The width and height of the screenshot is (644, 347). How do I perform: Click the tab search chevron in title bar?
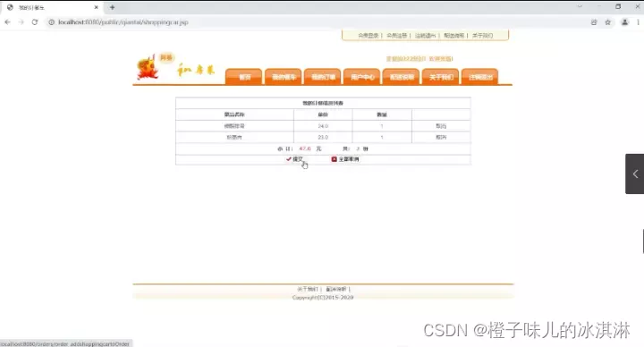click(x=580, y=6)
